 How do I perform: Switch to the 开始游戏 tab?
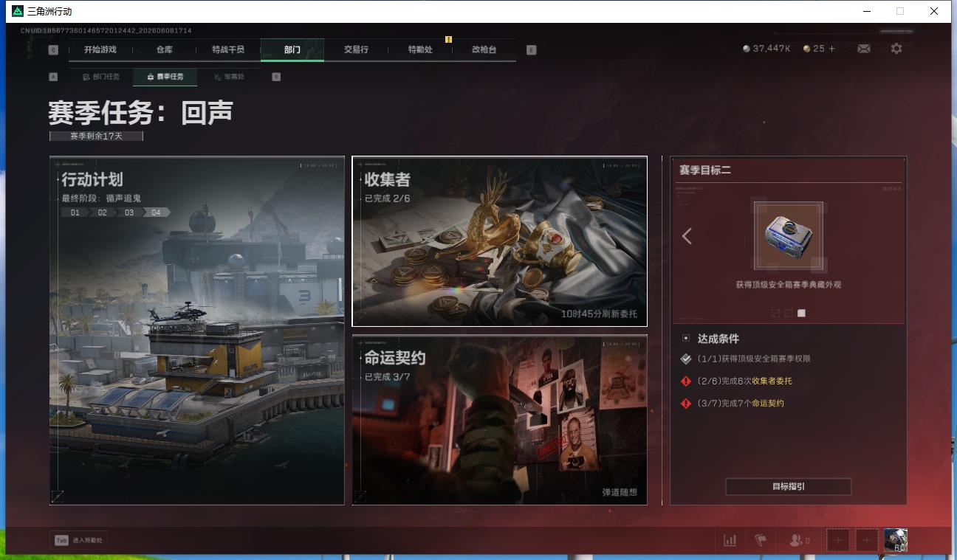click(x=100, y=49)
